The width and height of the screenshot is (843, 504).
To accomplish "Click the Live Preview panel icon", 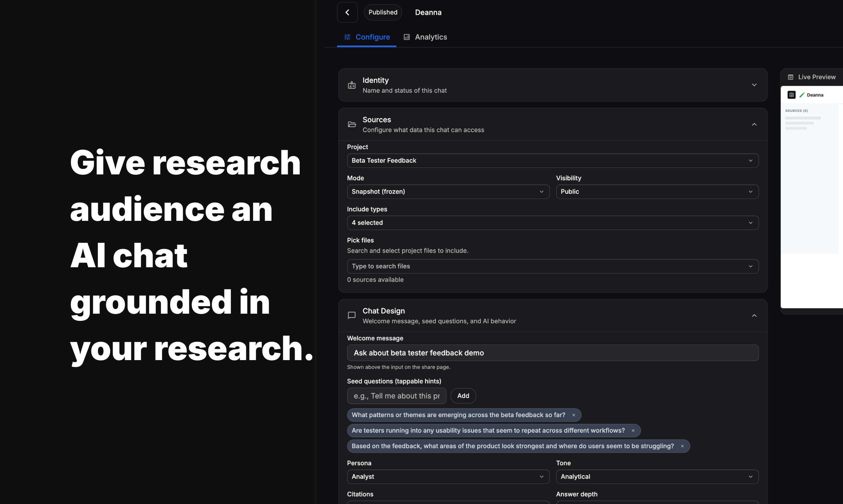I will coord(791,77).
